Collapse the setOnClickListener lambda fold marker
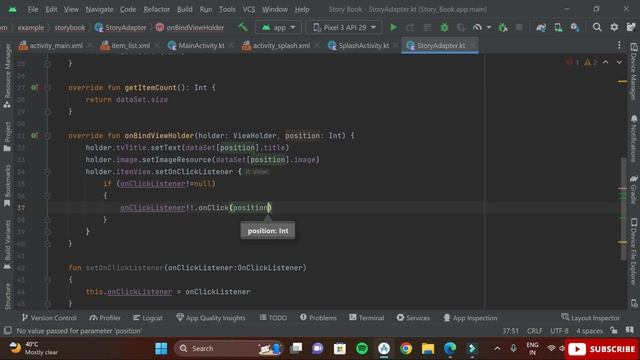The image size is (640, 360). (x=47, y=172)
